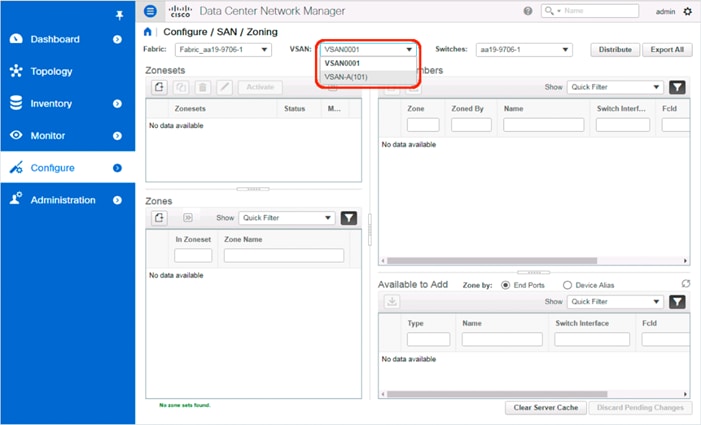Click the delete zoneset trash icon

tap(203, 87)
